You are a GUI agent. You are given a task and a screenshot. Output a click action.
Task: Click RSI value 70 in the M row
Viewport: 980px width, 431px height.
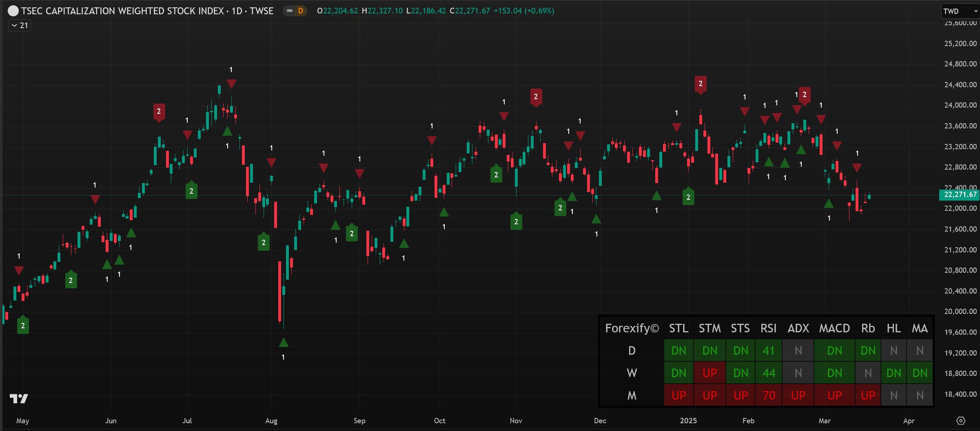pos(769,395)
